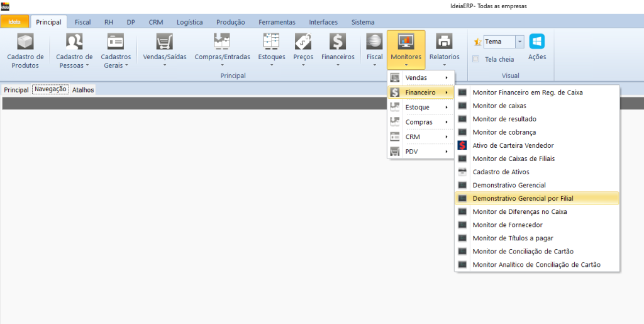Click the Ações Windows icon
The image size is (644, 324).
(x=537, y=42)
